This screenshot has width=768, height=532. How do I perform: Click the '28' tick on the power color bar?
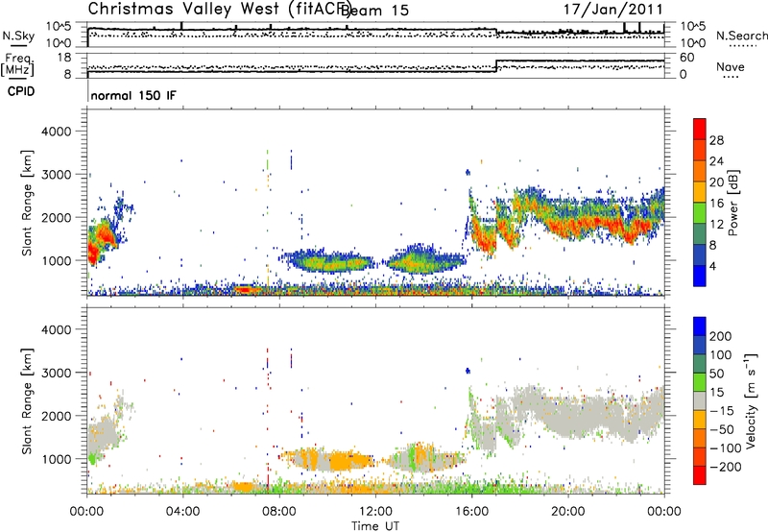coord(716,140)
